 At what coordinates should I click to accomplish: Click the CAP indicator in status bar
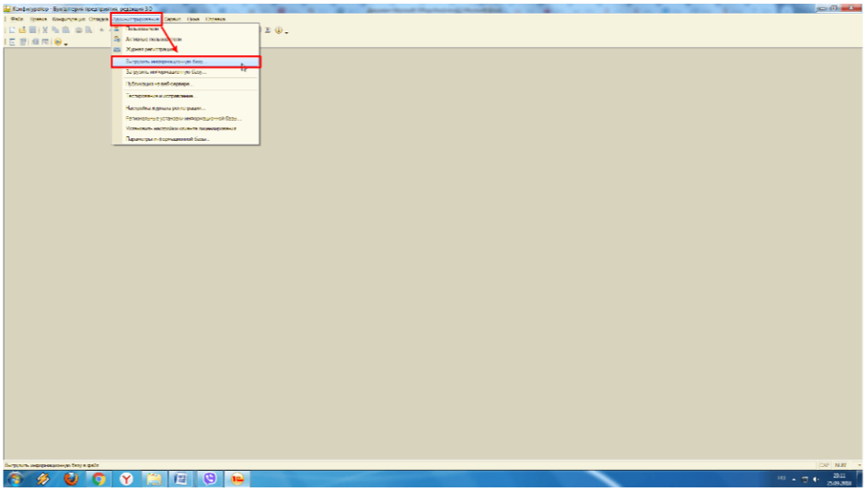point(824,465)
